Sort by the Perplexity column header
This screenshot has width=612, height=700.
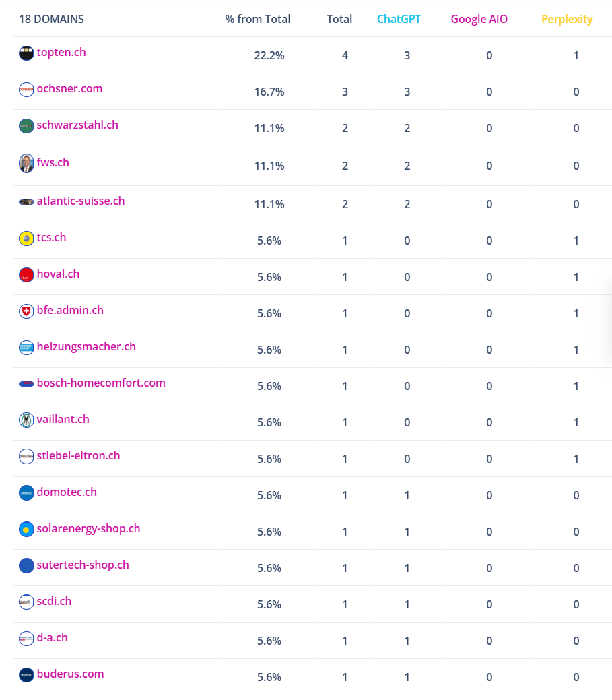click(567, 19)
